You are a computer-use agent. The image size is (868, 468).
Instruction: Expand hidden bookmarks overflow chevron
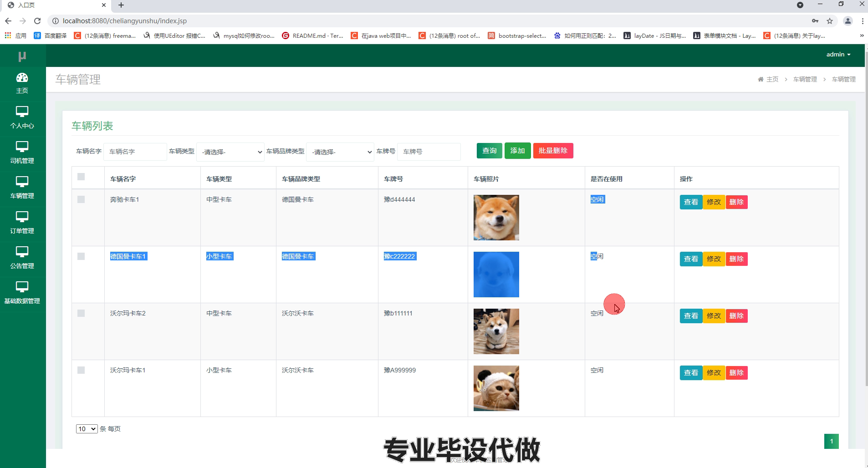pos(862,36)
